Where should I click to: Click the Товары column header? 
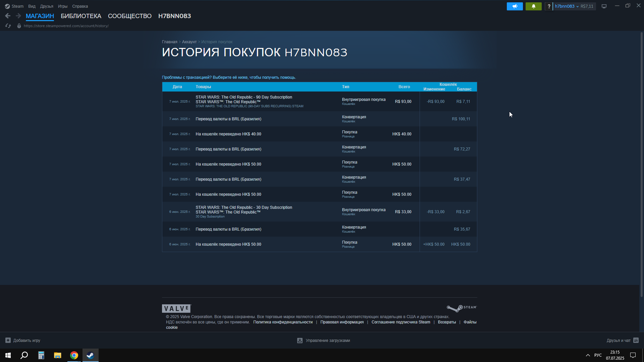click(x=203, y=87)
